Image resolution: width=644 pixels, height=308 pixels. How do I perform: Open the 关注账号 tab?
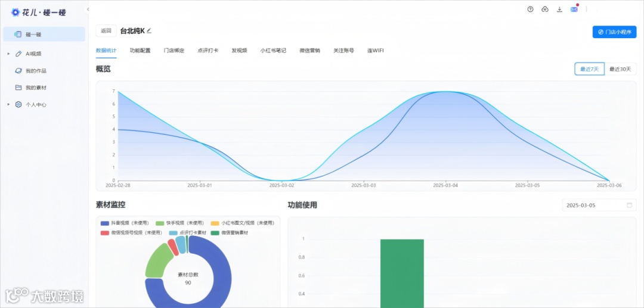click(x=343, y=51)
